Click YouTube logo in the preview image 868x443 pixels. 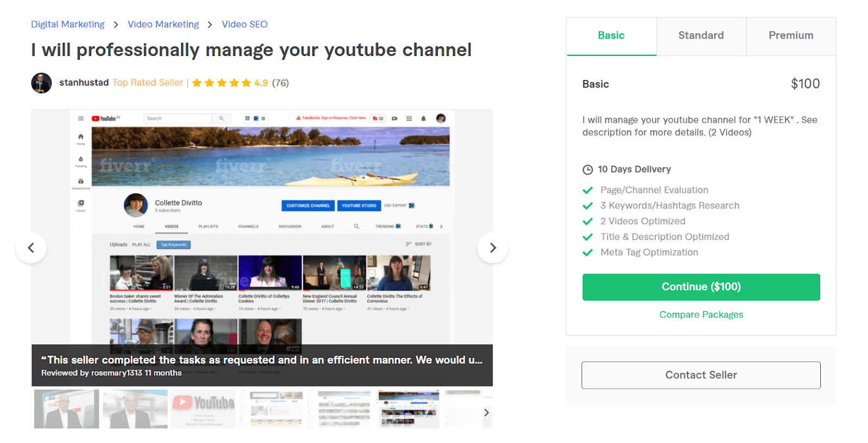[105, 118]
